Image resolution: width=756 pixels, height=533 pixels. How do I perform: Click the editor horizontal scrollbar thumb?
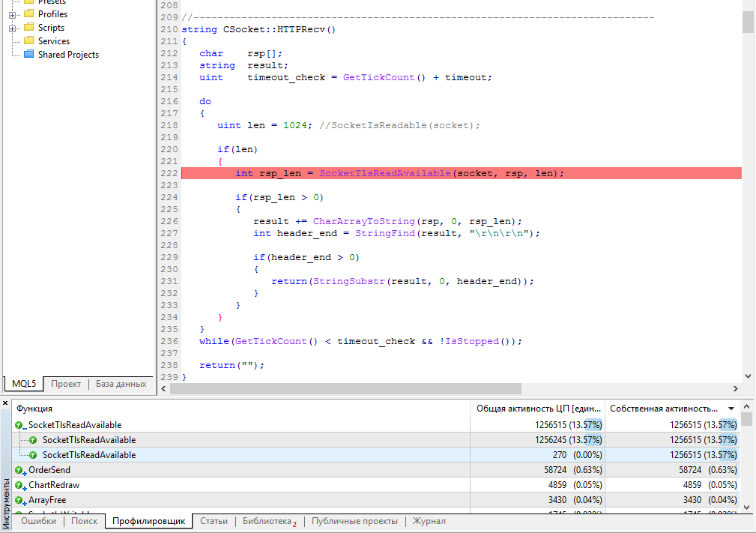pos(345,389)
